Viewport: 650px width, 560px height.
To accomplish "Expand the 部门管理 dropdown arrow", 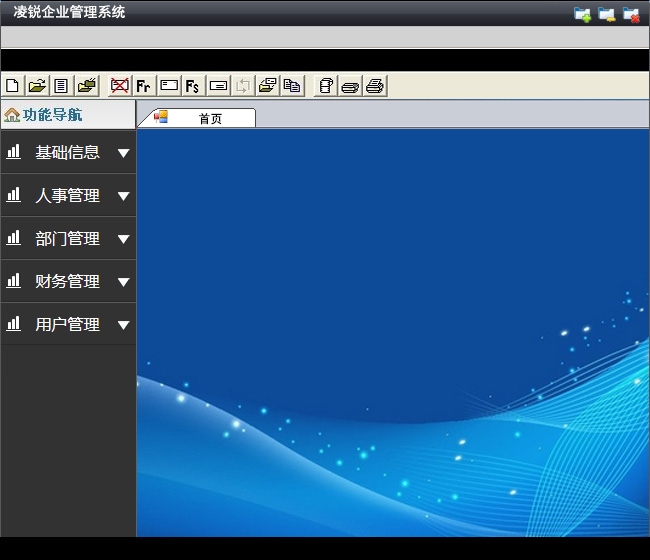I will tap(124, 239).
